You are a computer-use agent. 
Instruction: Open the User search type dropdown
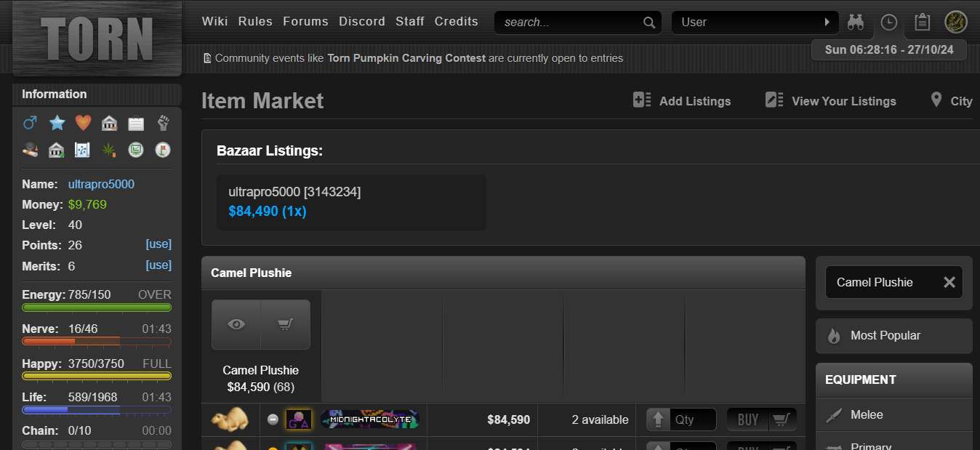(x=755, y=23)
